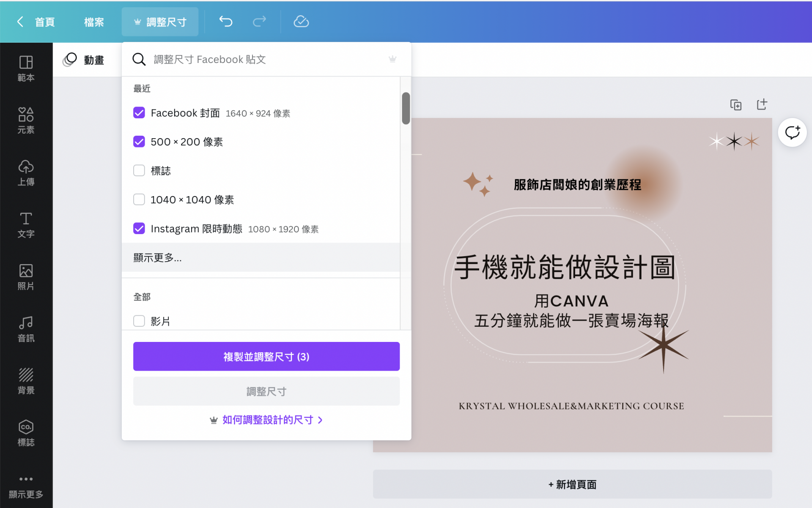This screenshot has width=812, height=508.
Task: Click the grey 調整尺寸 button
Action: pyautogui.click(x=266, y=391)
